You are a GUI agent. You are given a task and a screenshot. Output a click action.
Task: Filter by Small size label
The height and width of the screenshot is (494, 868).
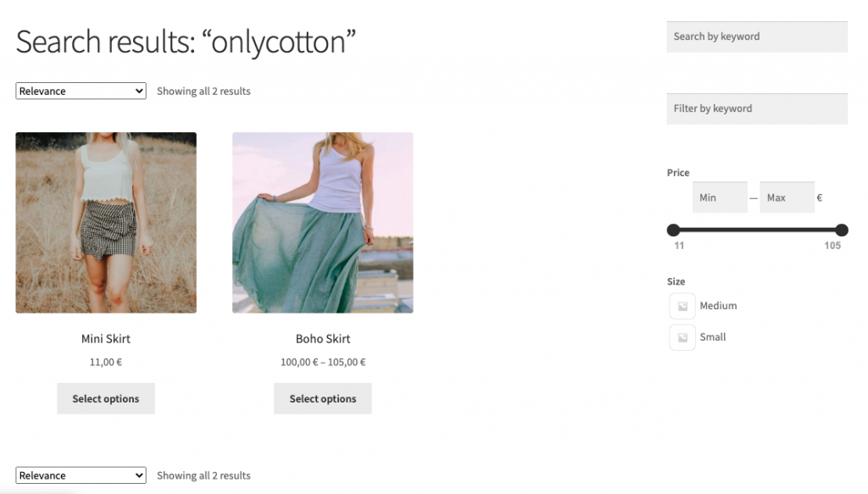pyautogui.click(x=712, y=337)
